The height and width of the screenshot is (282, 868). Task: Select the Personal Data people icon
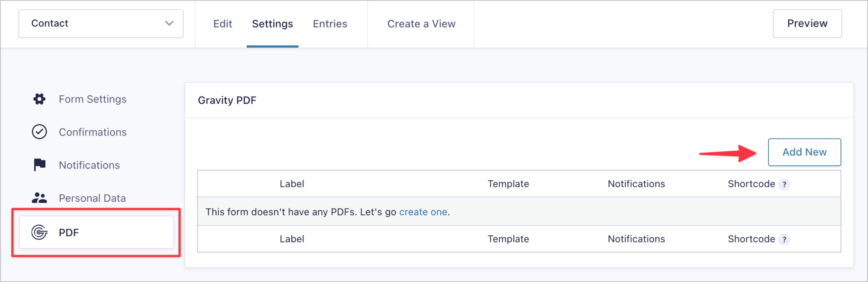[x=39, y=197]
